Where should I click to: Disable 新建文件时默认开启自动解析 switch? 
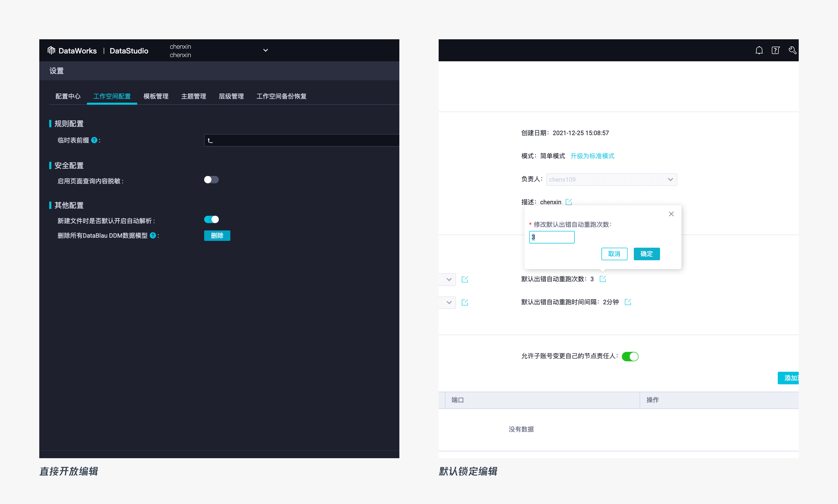[x=211, y=219]
